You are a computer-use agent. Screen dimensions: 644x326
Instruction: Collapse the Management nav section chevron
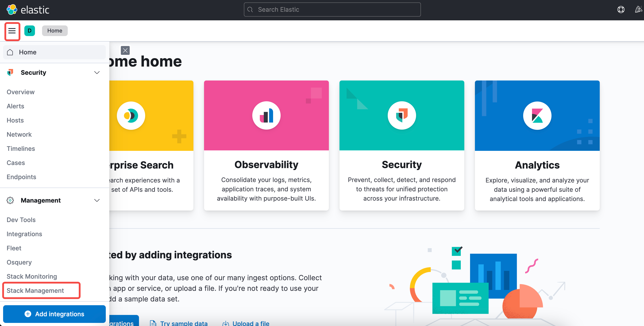[97, 200]
